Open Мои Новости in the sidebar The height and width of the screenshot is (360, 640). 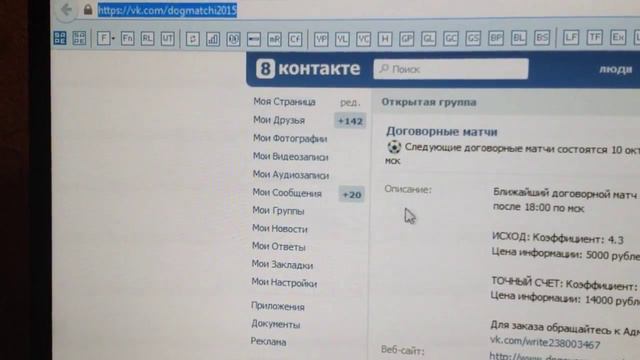tap(280, 229)
